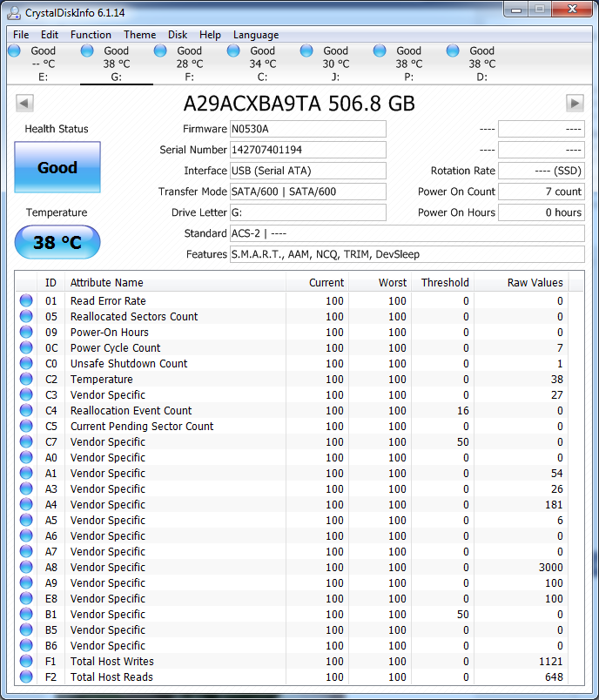The image size is (599, 700).
Task: Switch to the F: drive tab
Action: (x=189, y=64)
